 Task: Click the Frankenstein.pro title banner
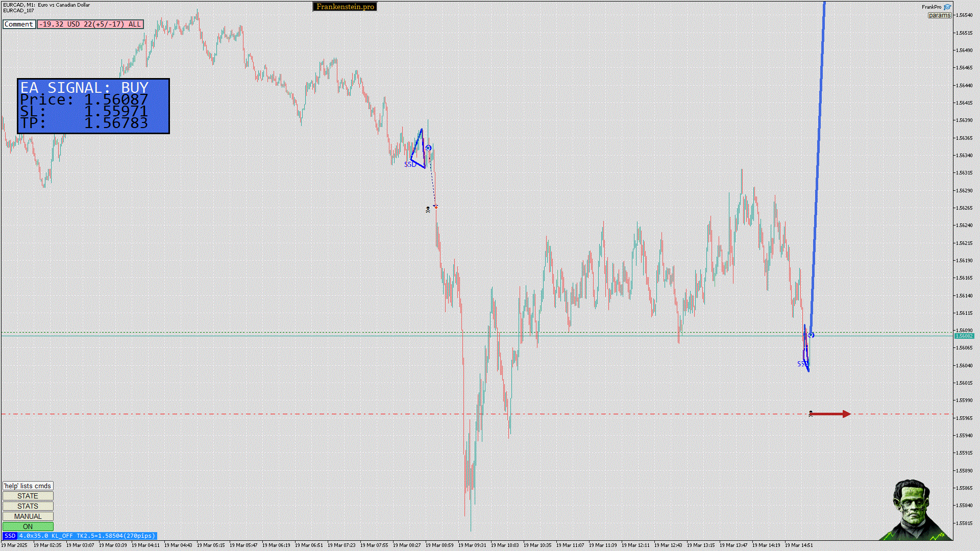point(345,7)
